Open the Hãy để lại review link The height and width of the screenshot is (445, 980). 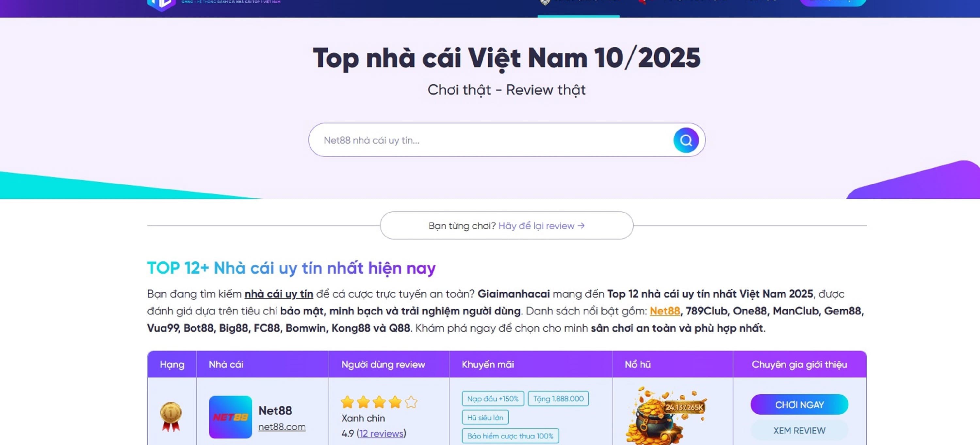click(541, 226)
